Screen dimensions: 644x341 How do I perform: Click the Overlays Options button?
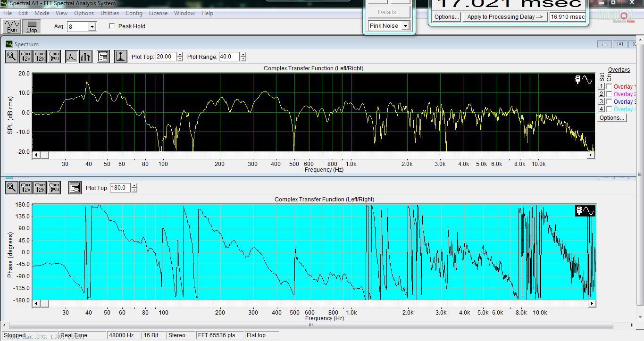tap(612, 118)
